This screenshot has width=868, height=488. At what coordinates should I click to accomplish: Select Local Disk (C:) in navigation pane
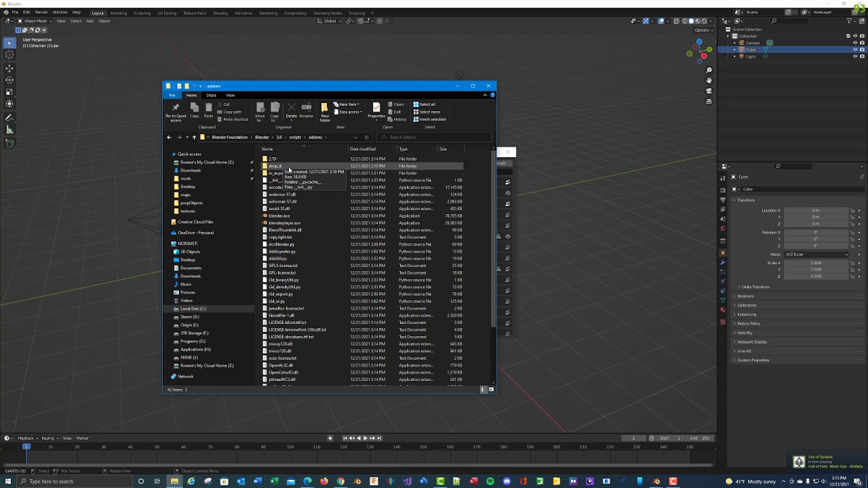[193, 308]
